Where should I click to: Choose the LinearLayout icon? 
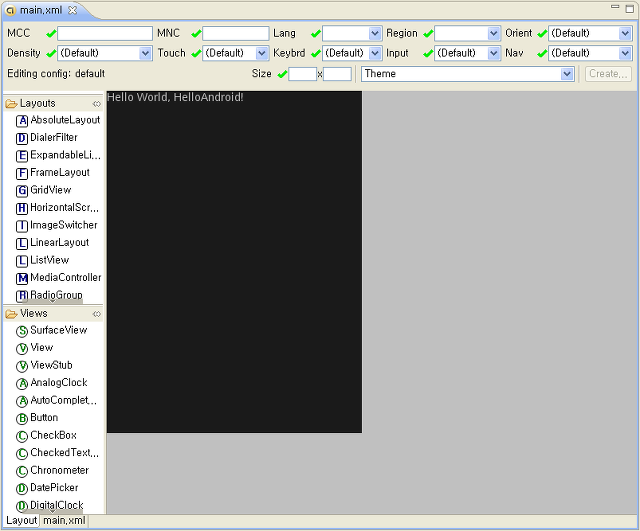click(22, 244)
